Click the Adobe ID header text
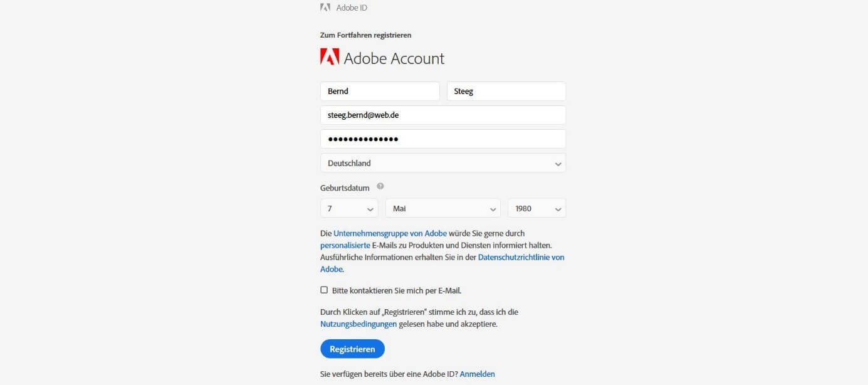 tap(352, 8)
